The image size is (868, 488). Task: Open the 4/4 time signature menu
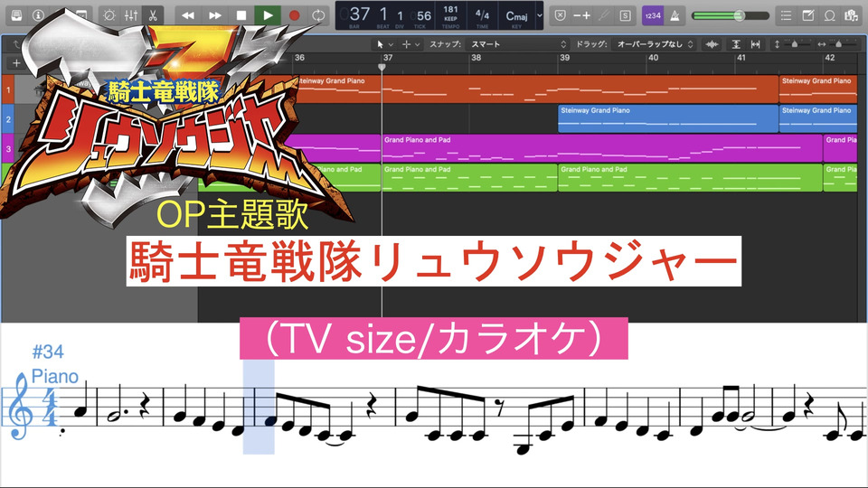tap(482, 15)
